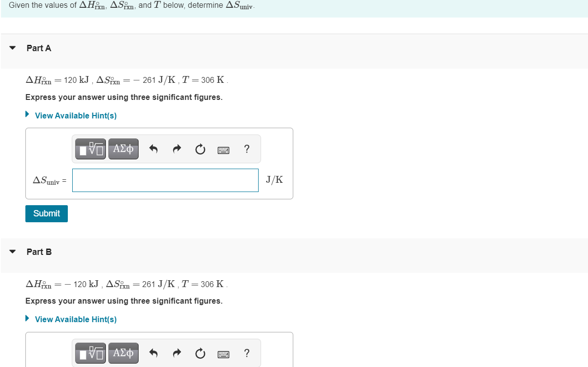
Task: Open the Greek letters ΑΣΦ palette in Part B
Action: click(x=123, y=353)
